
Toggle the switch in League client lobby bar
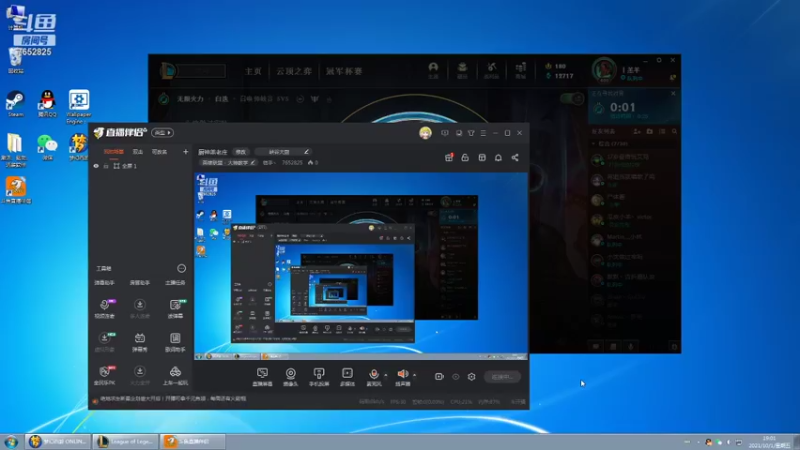click(572, 98)
